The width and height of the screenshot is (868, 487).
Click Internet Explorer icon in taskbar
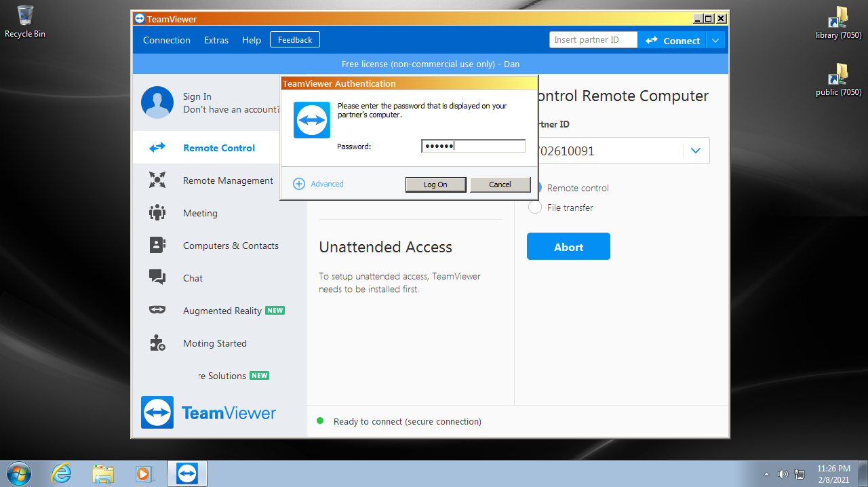point(61,473)
